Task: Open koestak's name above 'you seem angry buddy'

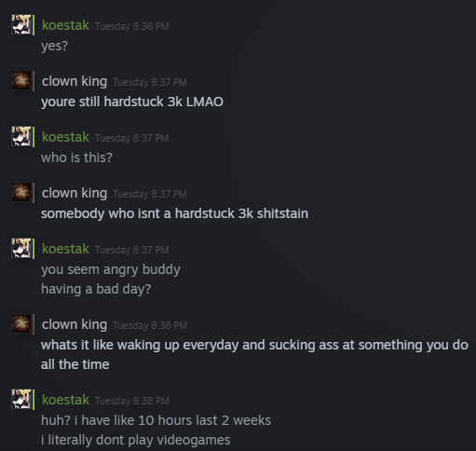Action: coord(65,249)
